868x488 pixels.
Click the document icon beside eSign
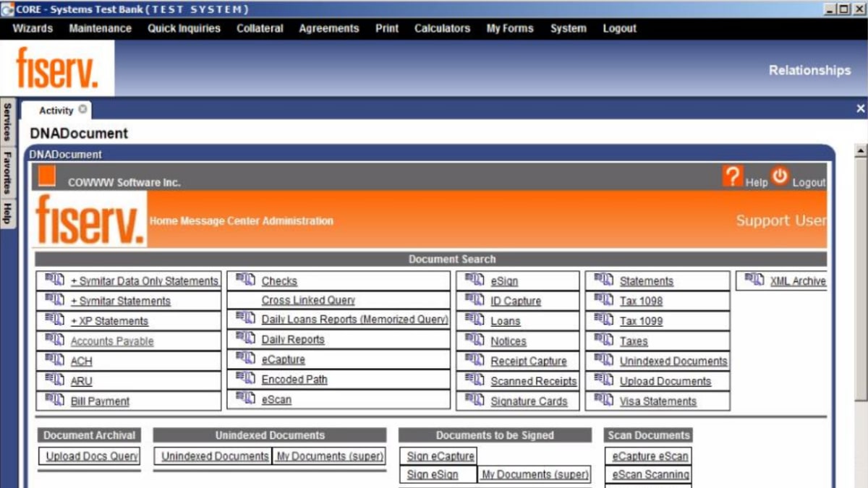(475, 280)
